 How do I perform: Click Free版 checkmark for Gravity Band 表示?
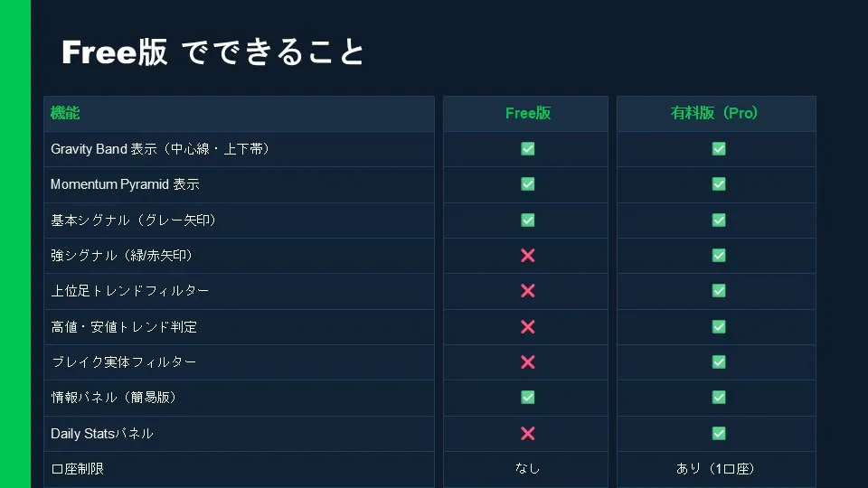click(528, 149)
